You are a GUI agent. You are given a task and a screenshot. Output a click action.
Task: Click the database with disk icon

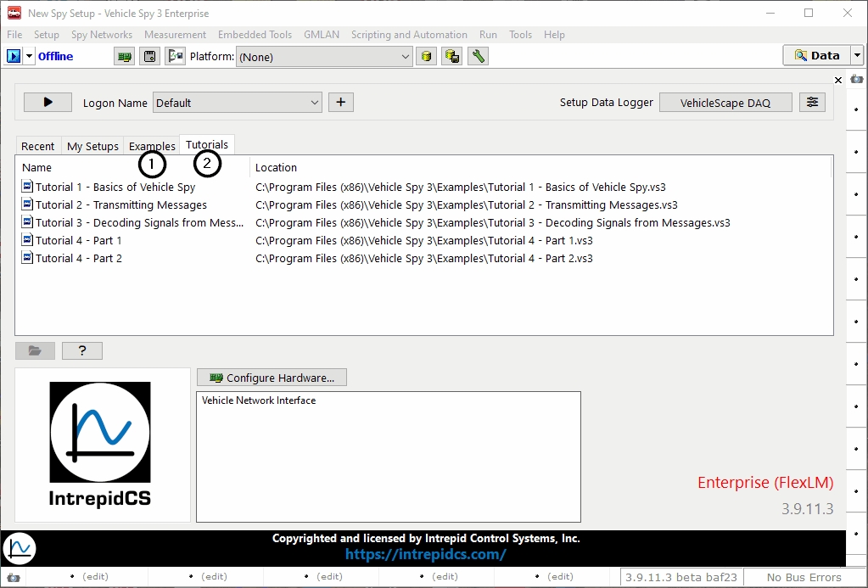click(452, 56)
